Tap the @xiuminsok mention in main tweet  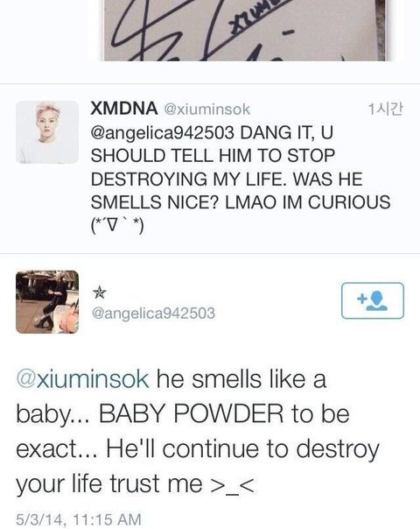coord(82,379)
